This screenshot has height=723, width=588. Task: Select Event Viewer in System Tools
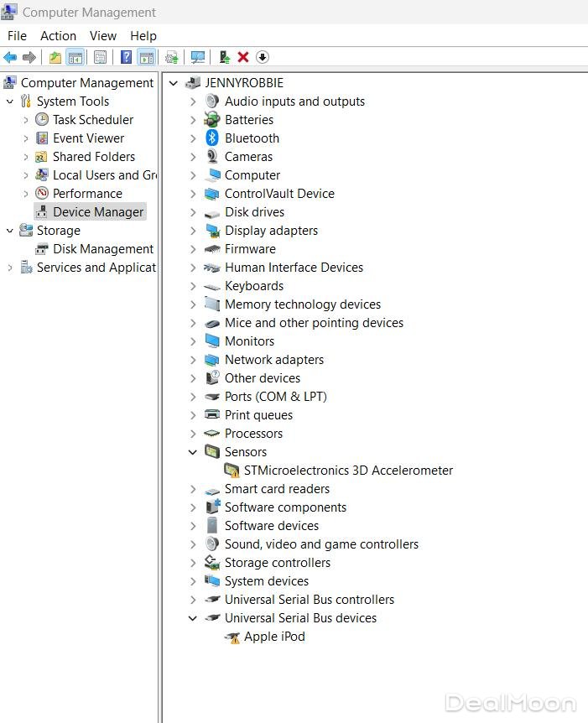[x=88, y=138]
